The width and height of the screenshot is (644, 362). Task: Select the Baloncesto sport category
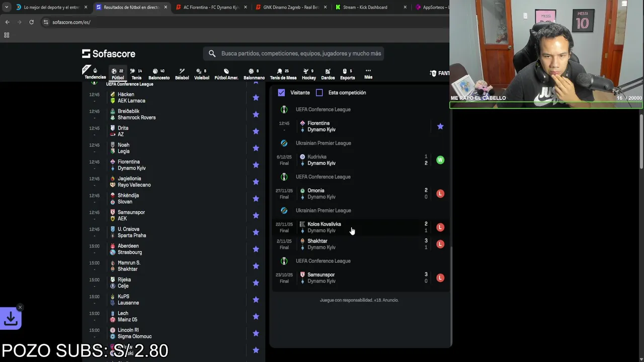point(159,74)
